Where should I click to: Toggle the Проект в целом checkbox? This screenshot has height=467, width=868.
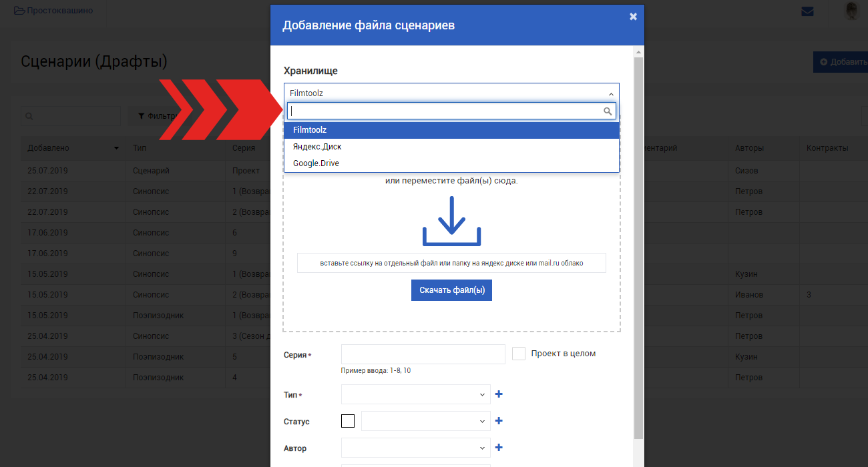point(519,354)
